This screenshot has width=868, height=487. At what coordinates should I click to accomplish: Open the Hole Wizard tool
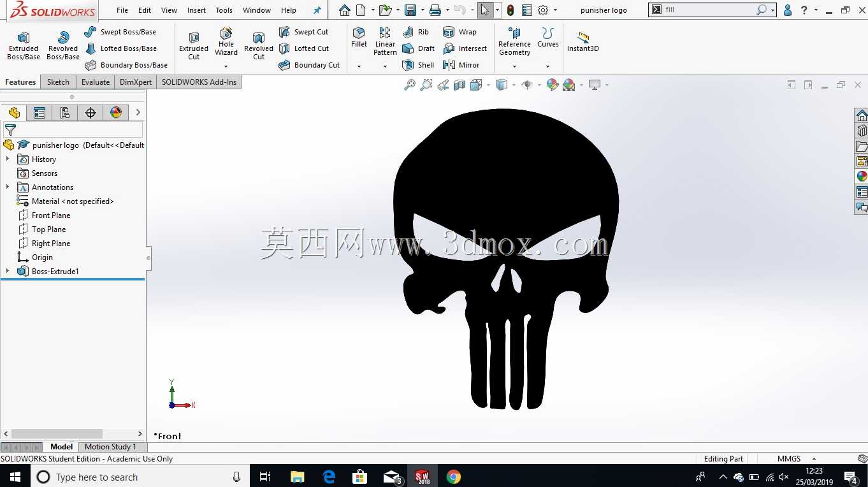coord(226,42)
